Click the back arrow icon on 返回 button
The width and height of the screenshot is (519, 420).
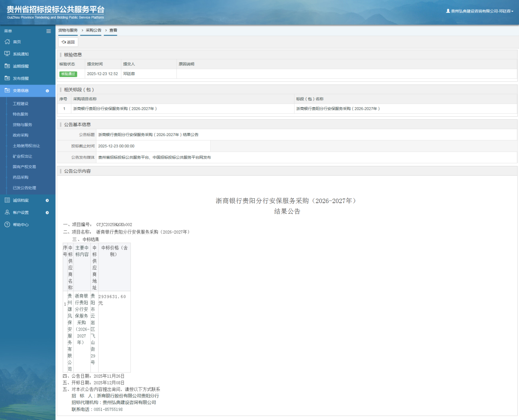coord(63,42)
